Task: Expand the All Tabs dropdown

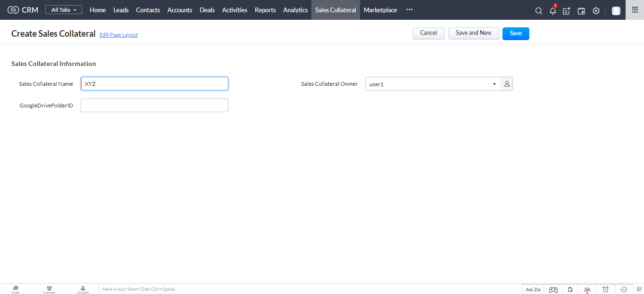Action: click(64, 10)
